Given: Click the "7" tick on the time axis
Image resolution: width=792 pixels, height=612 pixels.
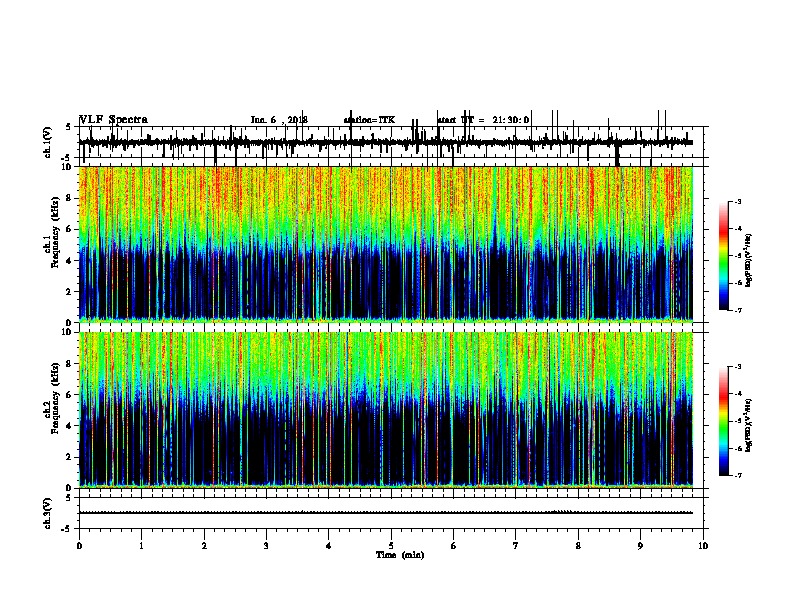Looking at the screenshot, I should coord(516,546).
